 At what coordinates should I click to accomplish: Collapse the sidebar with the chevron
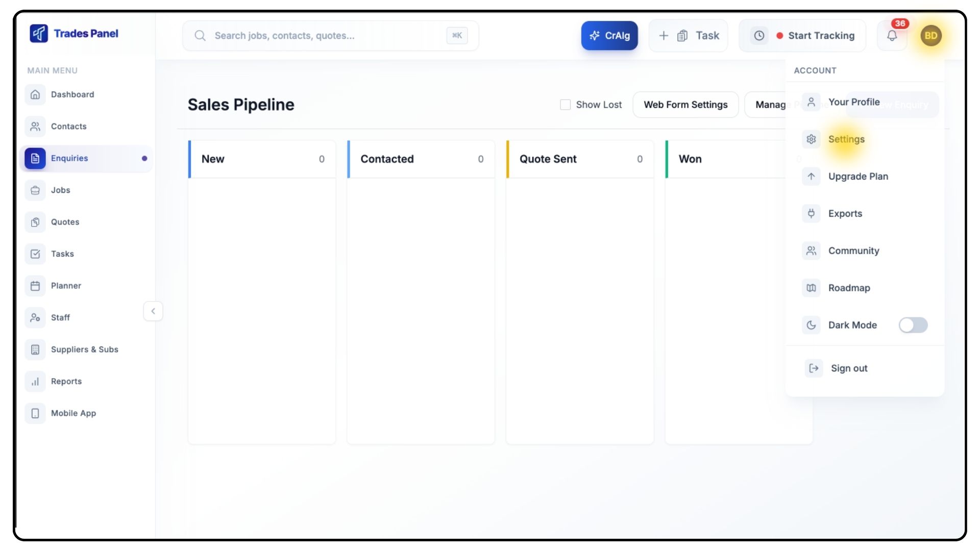153,311
